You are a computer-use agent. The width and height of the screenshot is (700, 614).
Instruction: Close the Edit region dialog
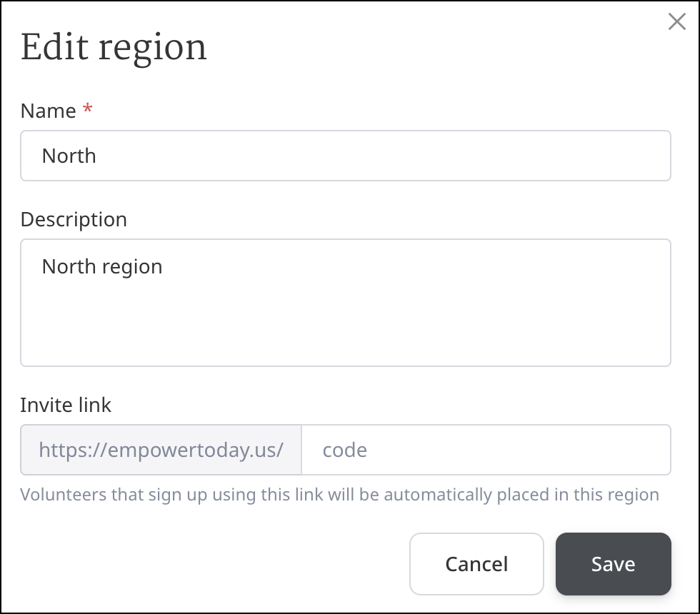(676, 22)
